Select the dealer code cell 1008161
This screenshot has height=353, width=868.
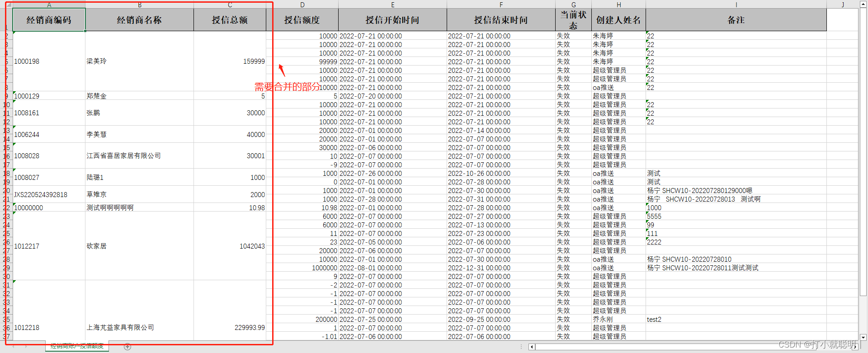click(x=49, y=113)
